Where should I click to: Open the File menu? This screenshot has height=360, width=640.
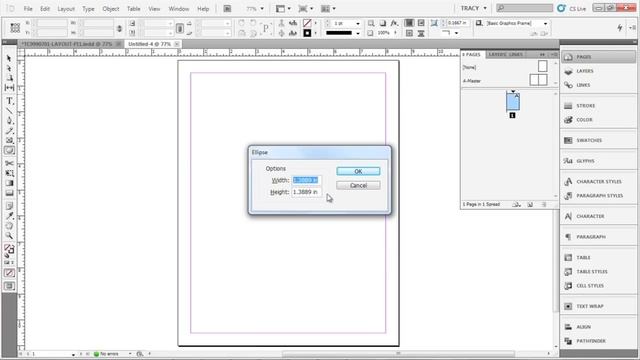tap(28, 9)
